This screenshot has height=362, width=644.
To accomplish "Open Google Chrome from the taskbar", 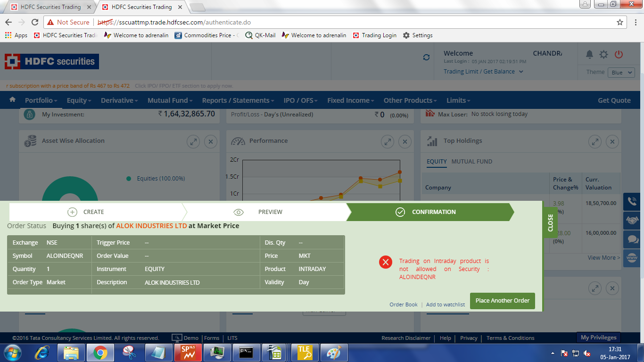I will tap(99, 353).
